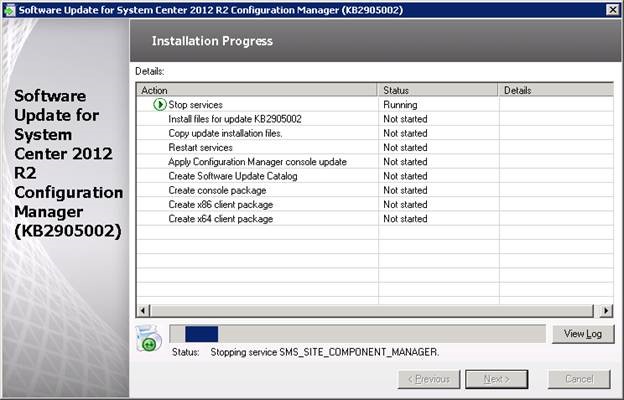The width and height of the screenshot is (624, 400).
Task: Click the Installation Progress heading
Action: click(212, 41)
